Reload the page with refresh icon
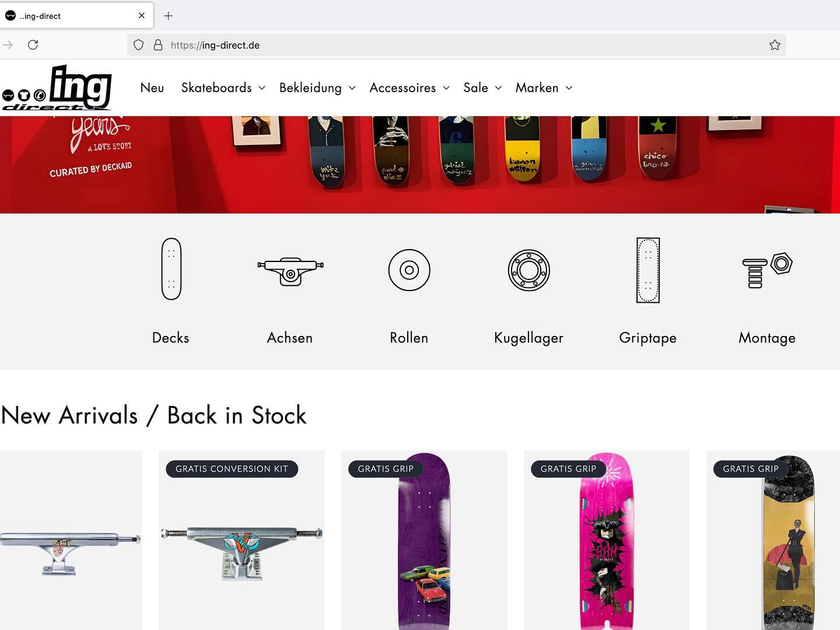This screenshot has height=630, width=840. pos(33,45)
